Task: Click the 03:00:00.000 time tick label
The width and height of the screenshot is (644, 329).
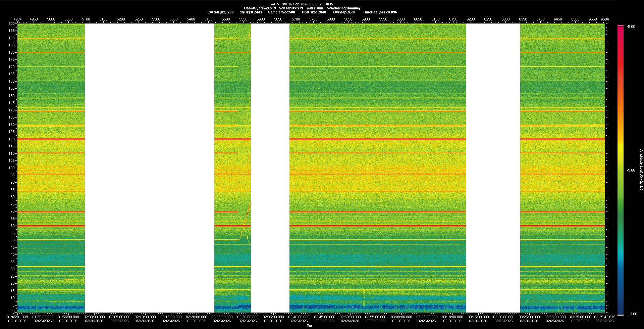Action: pos(401,317)
